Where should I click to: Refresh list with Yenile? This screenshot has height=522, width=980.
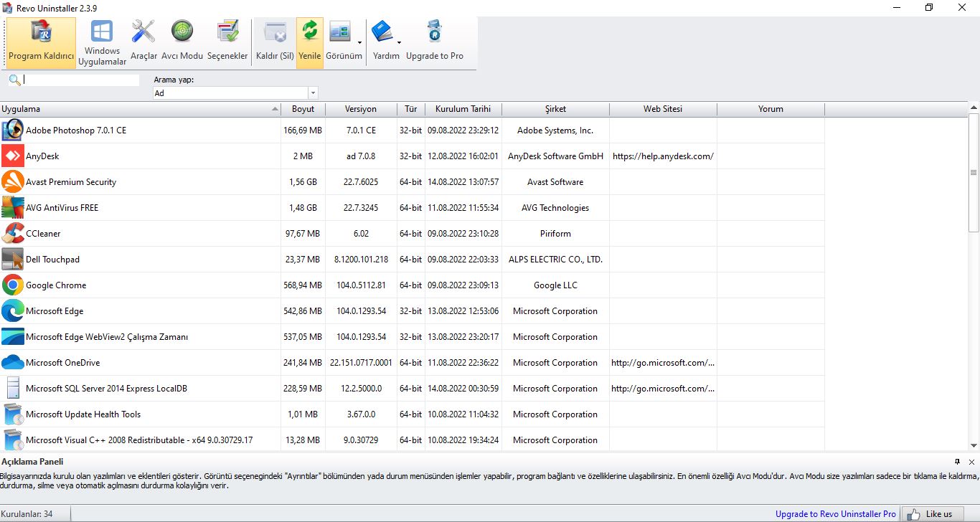click(x=310, y=43)
